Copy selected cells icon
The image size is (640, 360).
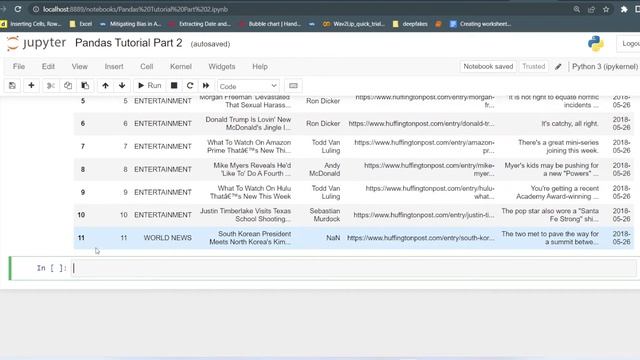68,86
